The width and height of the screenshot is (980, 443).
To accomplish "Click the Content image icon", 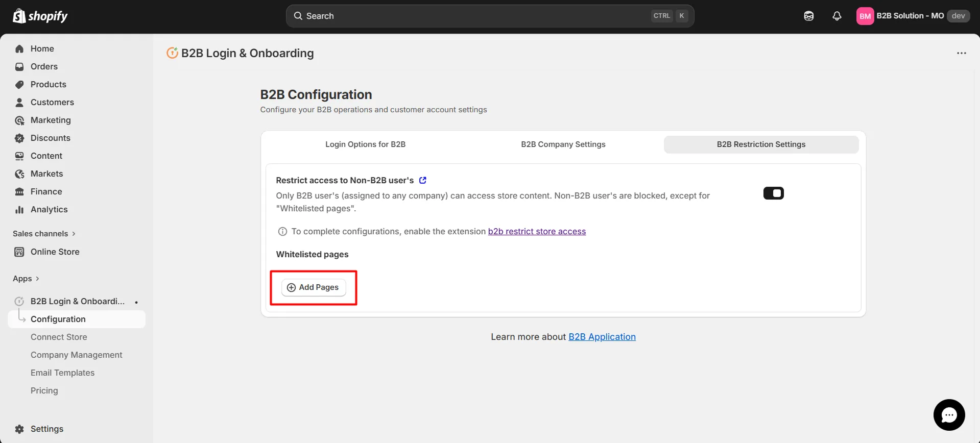I will (x=19, y=156).
